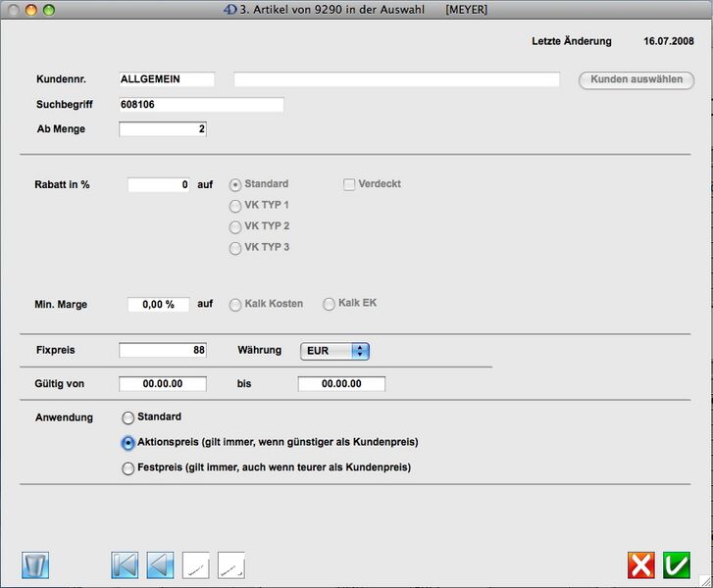Select the Standard option under Anwendung
The width and height of the screenshot is (713, 588).
coord(127,418)
